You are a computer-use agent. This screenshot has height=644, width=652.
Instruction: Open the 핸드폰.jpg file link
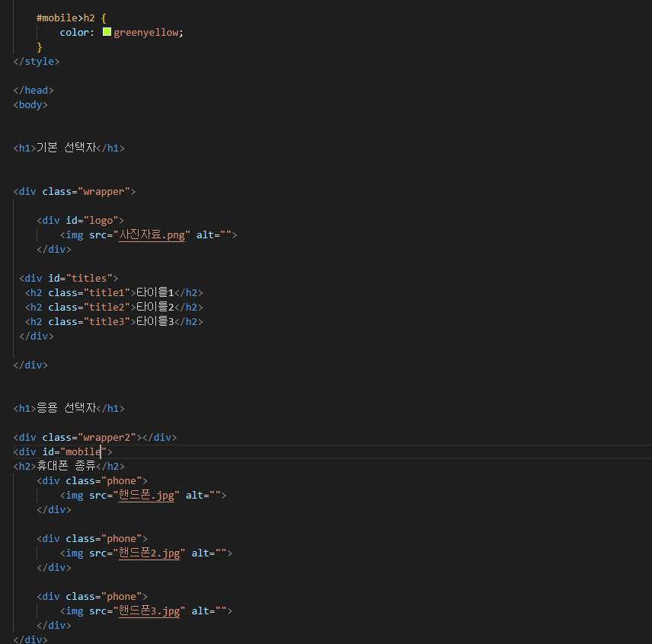coord(146,496)
